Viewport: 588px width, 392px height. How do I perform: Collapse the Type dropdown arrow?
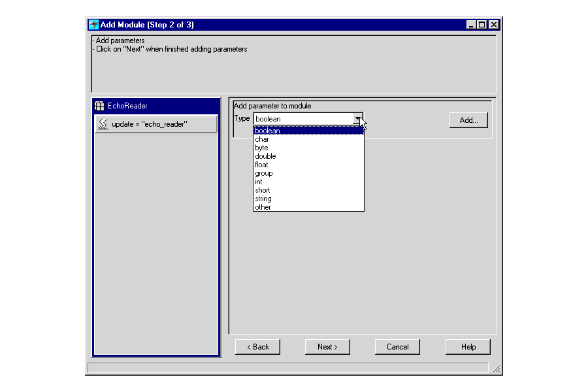pos(357,119)
